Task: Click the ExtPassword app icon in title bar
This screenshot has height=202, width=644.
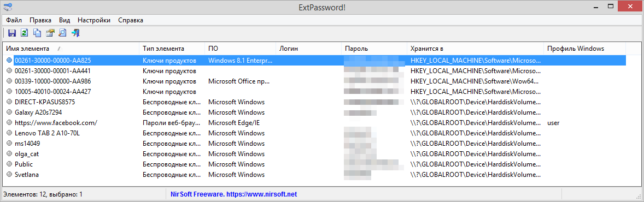Action: (x=8, y=7)
